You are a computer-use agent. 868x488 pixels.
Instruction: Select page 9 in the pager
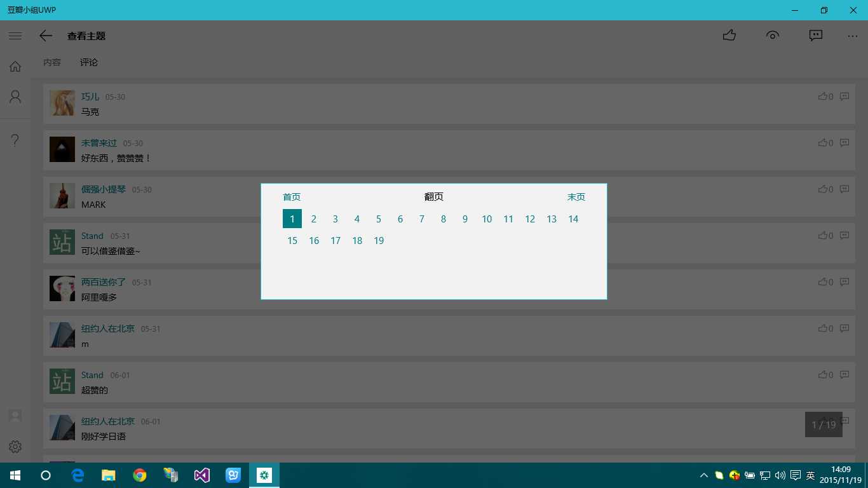pyautogui.click(x=465, y=219)
